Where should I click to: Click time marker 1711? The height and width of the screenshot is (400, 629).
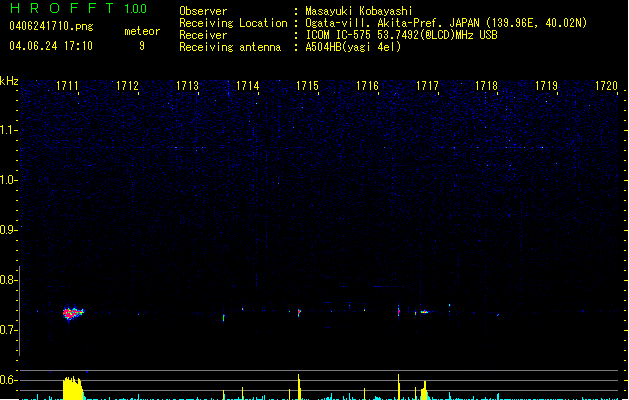pos(67,86)
